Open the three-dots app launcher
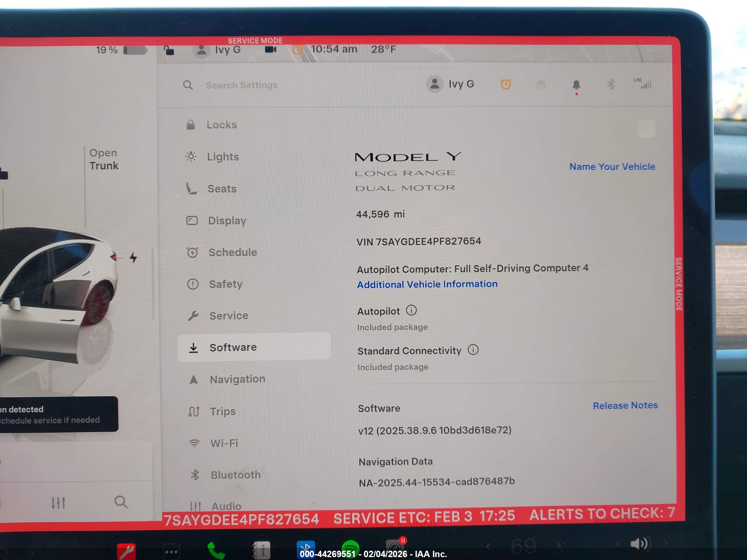Screen dimensions: 747x560 (171, 552)
